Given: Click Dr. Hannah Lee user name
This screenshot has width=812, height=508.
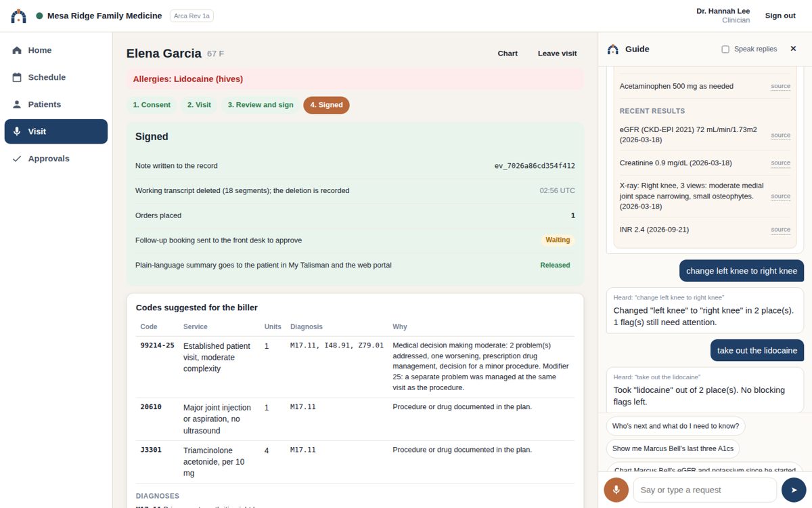Looking at the screenshot, I should pos(723,11).
